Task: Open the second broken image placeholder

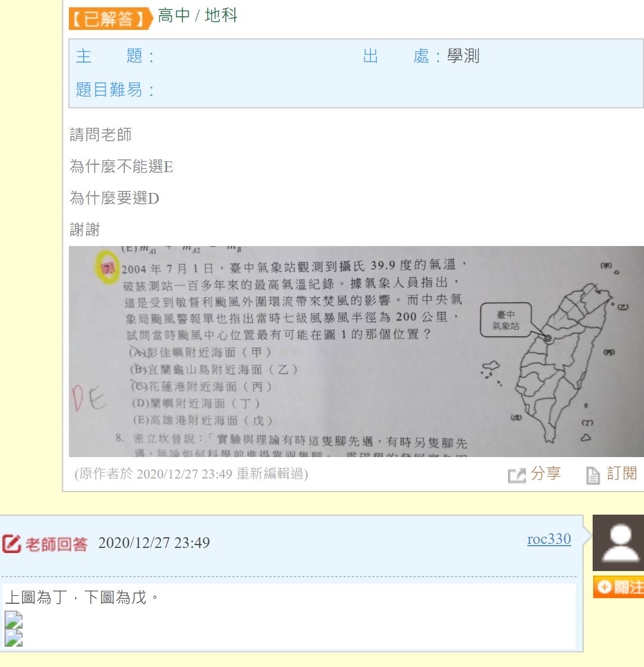Action: point(14,638)
